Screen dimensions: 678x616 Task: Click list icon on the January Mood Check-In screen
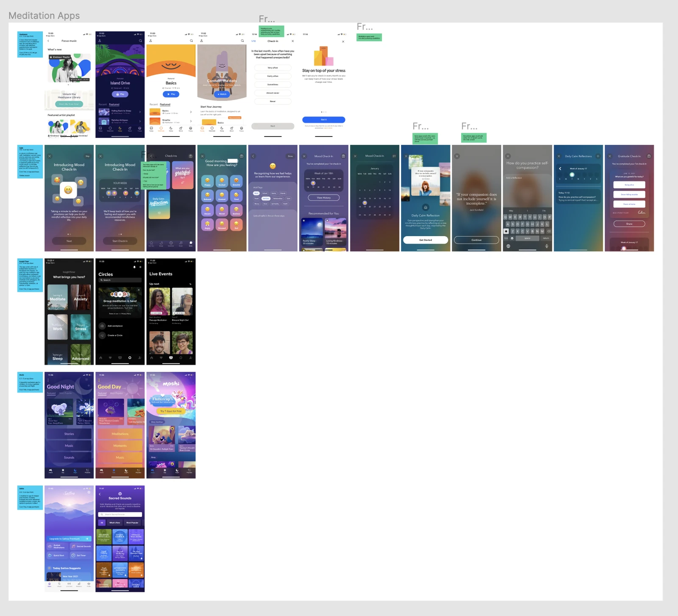(x=394, y=156)
